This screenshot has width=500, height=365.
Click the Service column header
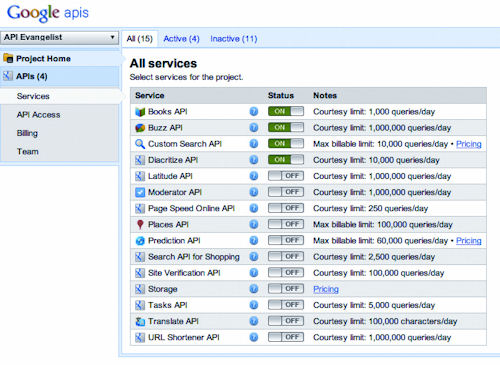point(150,96)
